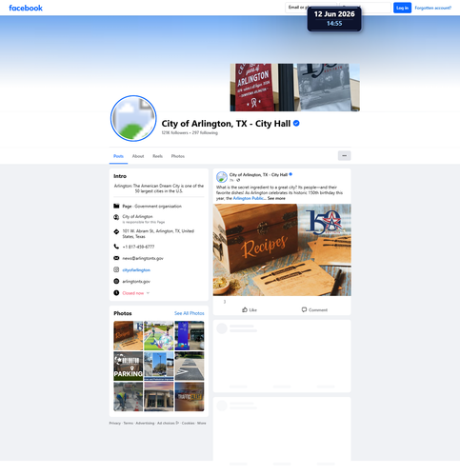Click the Terms footer link
The height and width of the screenshot is (476, 460).
coord(129,423)
